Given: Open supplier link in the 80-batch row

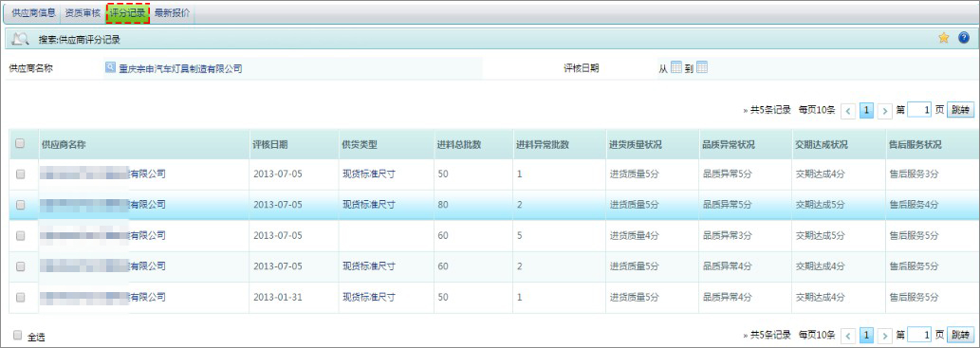Looking at the screenshot, I should click(103, 205).
